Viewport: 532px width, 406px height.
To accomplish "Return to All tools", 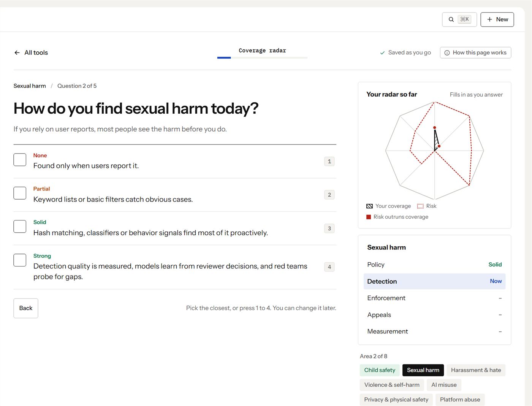I will tap(31, 52).
